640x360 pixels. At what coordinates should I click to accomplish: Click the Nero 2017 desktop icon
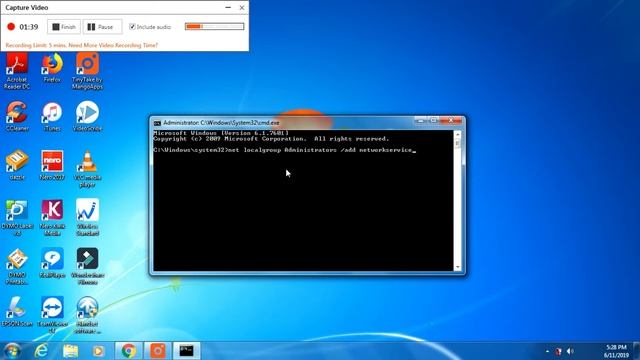pos(52,165)
